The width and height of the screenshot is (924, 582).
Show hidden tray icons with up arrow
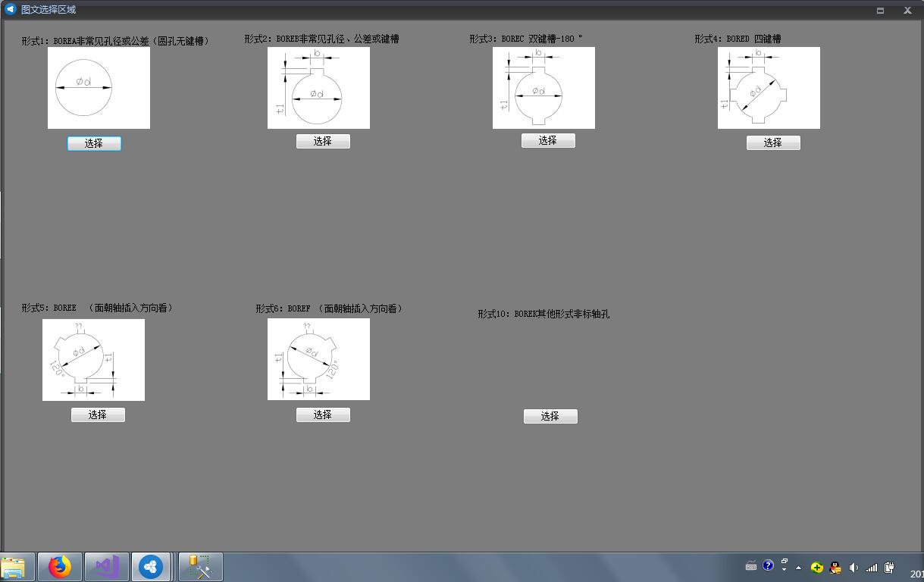click(798, 568)
